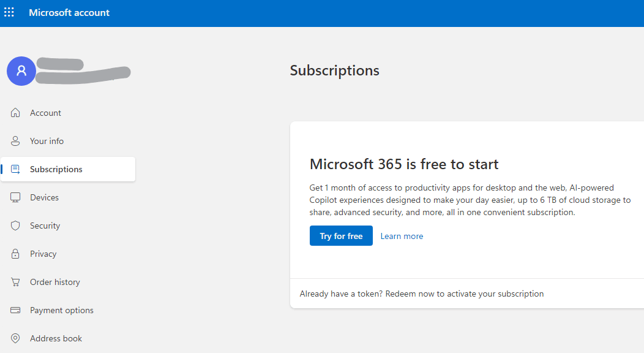Select the Order history clock icon
Viewport: 644px width, 353px height.
pos(15,281)
